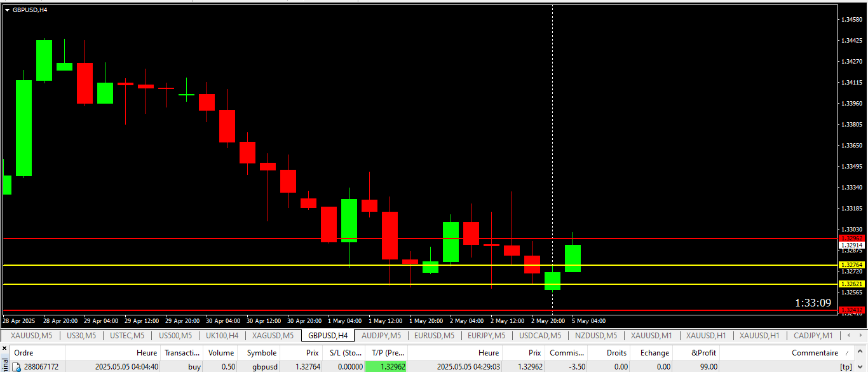
Task: Click the Prix header beside Commis...
Action: click(524, 353)
